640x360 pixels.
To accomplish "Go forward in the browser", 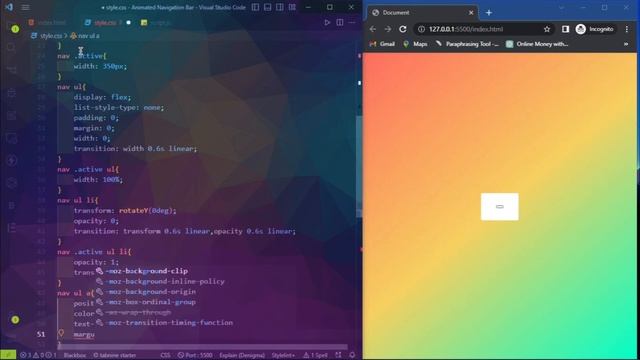I will [387, 29].
